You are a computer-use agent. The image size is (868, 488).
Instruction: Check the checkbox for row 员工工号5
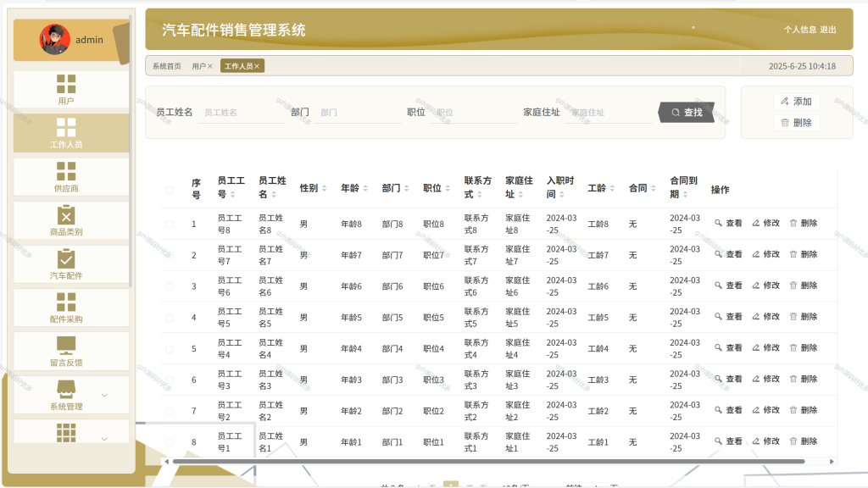point(170,318)
